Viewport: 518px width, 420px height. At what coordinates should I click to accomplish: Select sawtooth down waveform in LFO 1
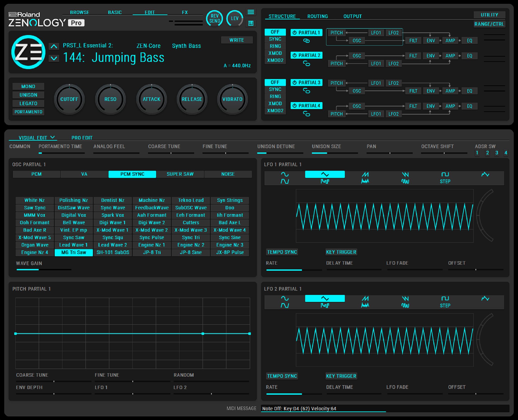(x=405, y=174)
